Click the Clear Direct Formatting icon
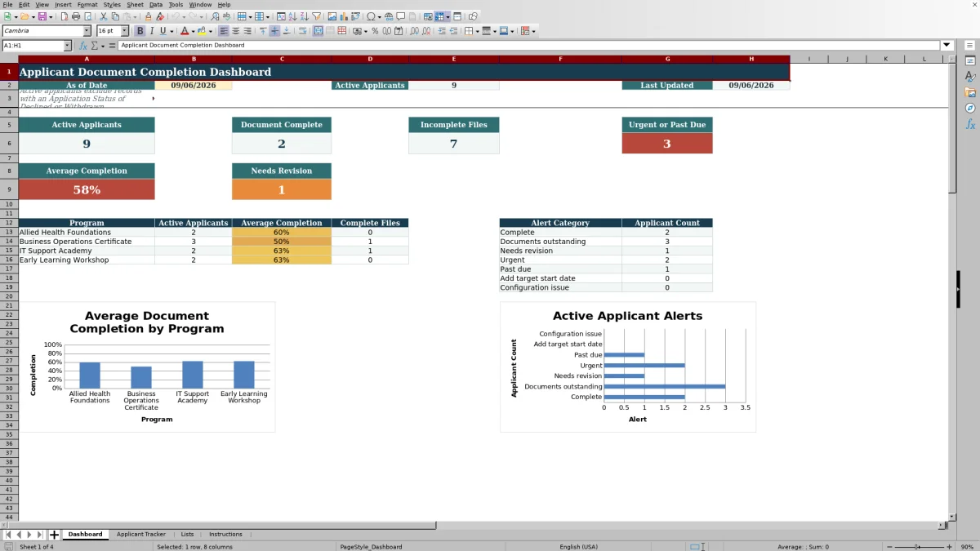Viewport: 980px width, 551px height. pos(160,16)
